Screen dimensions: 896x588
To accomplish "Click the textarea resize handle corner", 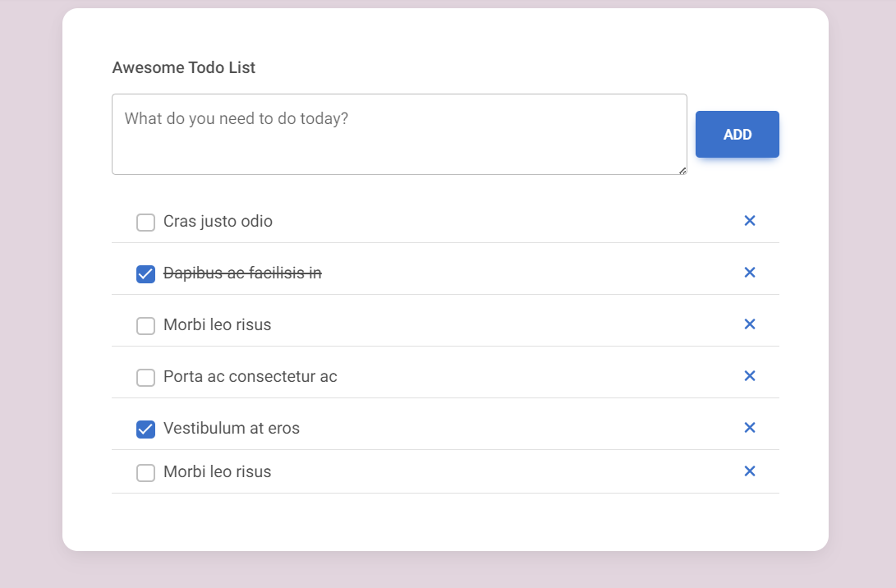I will 682,171.
